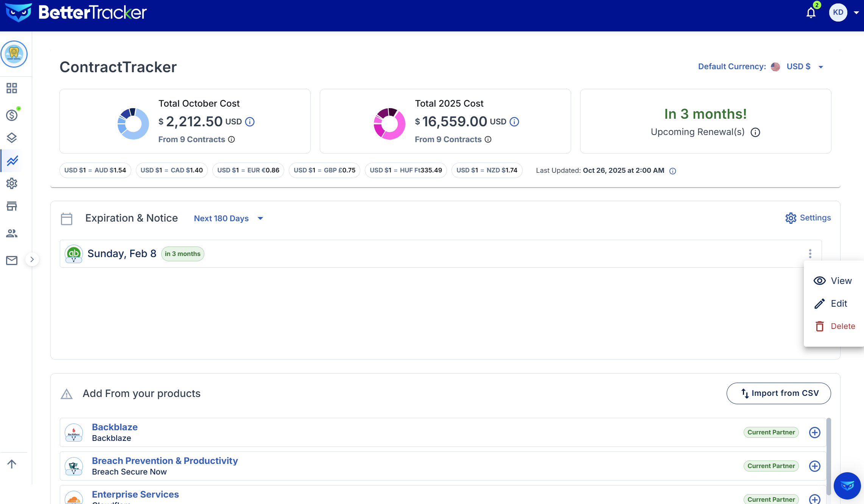
Task: Expand the sidebar with the chevron arrow
Action: tap(32, 259)
